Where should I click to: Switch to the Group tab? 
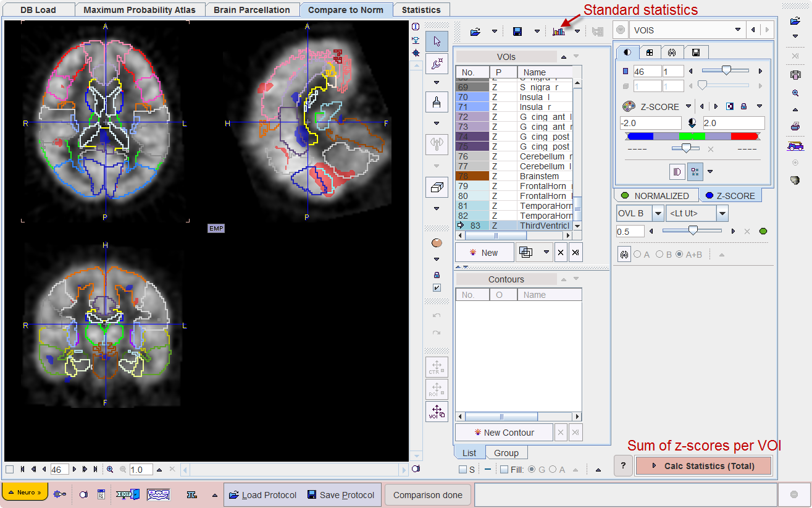pyautogui.click(x=506, y=453)
